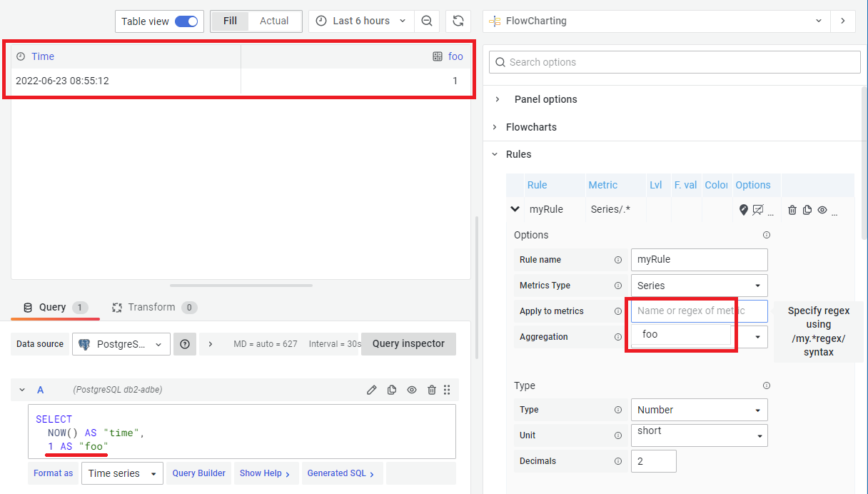The image size is (868, 494).
Task: Open the Type Number dropdown
Action: click(x=700, y=410)
